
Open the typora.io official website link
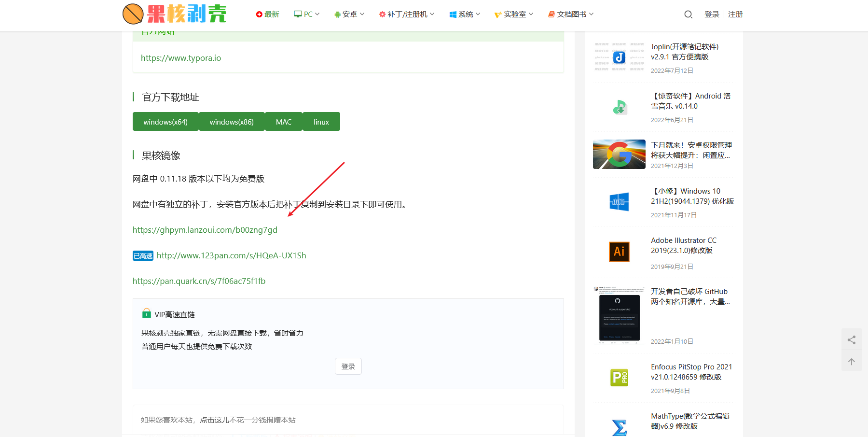(x=181, y=58)
